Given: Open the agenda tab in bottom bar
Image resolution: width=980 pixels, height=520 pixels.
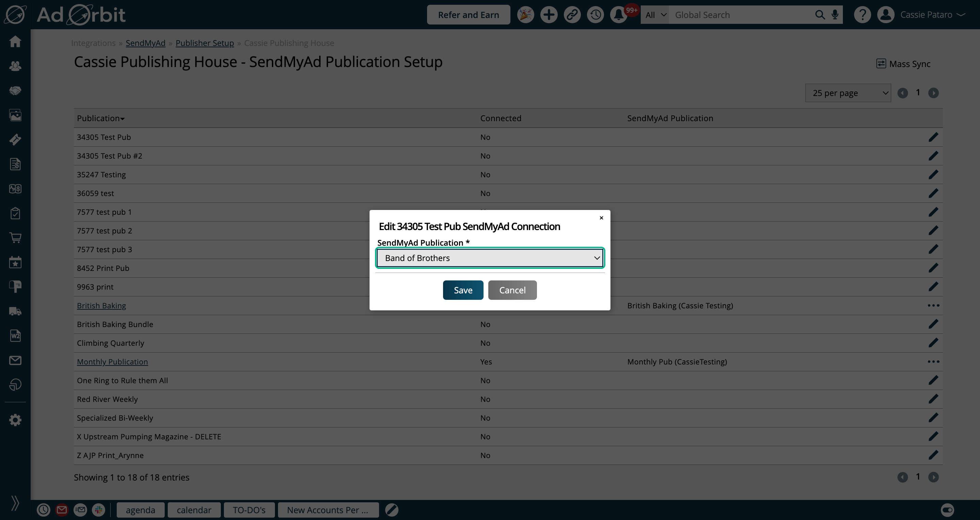Looking at the screenshot, I should pos(141,510).
